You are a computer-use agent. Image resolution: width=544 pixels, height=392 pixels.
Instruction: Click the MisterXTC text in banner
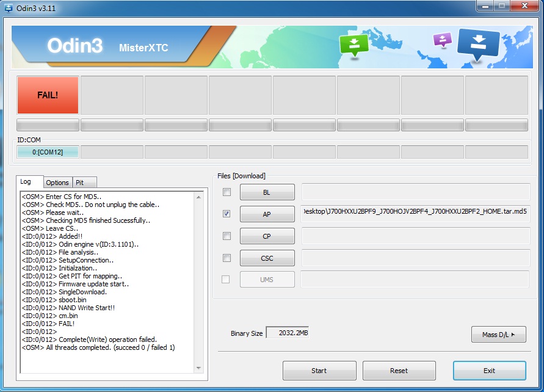[x=143, y=48]
